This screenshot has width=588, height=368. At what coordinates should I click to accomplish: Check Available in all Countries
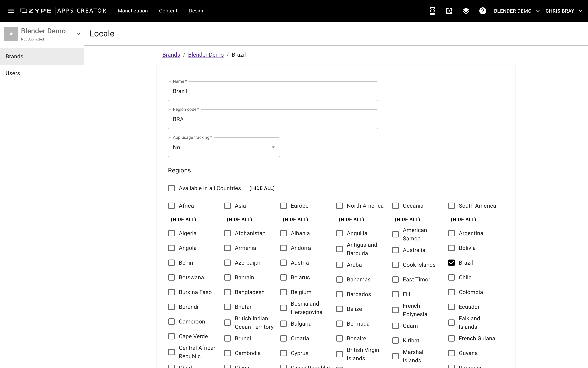[x=171, y=188]
